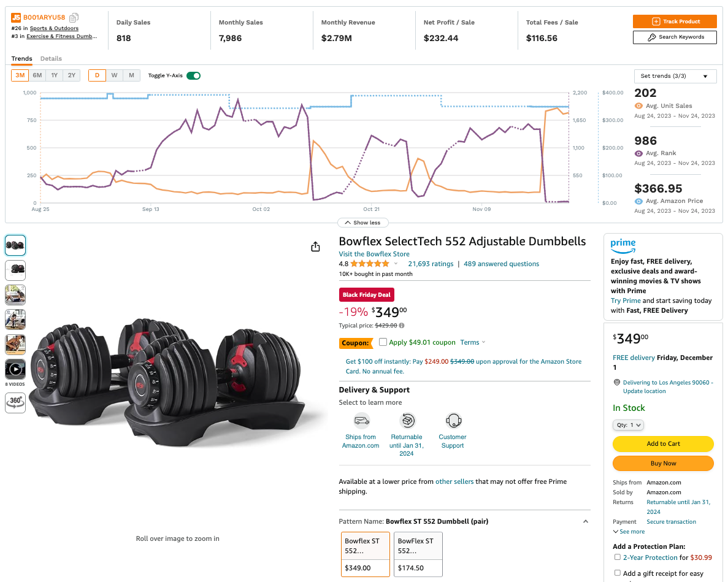728x582 pixels.
Task: Click the Ships from Amazon.com truck icon
Action: 362,421
